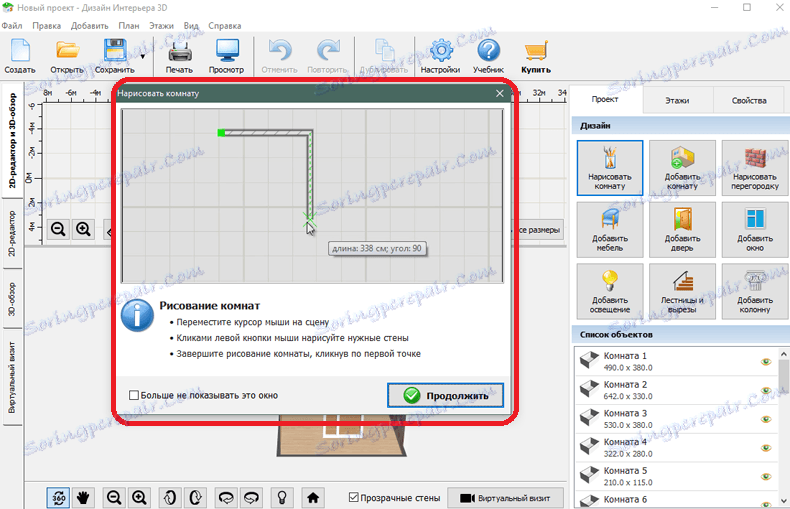
Task: Open Лестницы и вырезы tool
Action: tap(682, 291)
